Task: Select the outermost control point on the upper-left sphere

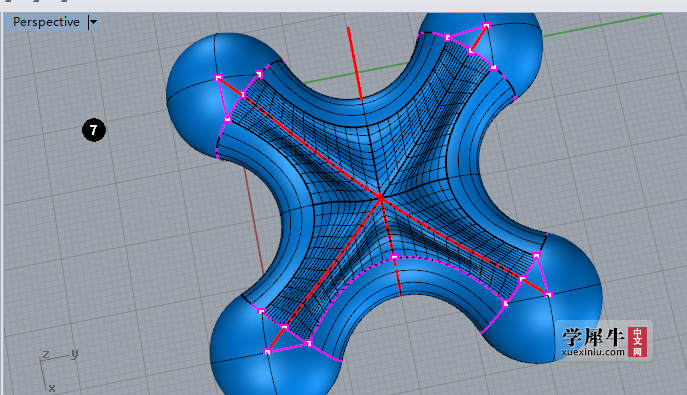Action: point(218,78)
